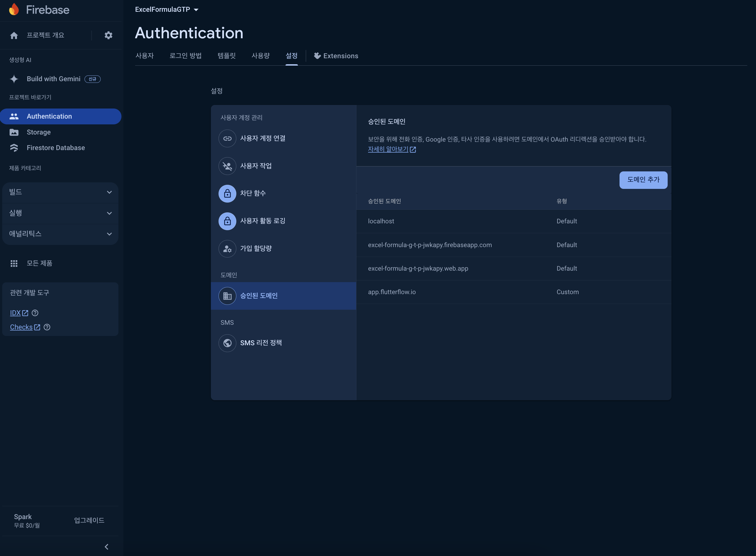
Task: Expand the 실행 category
Action: [60, 213]
